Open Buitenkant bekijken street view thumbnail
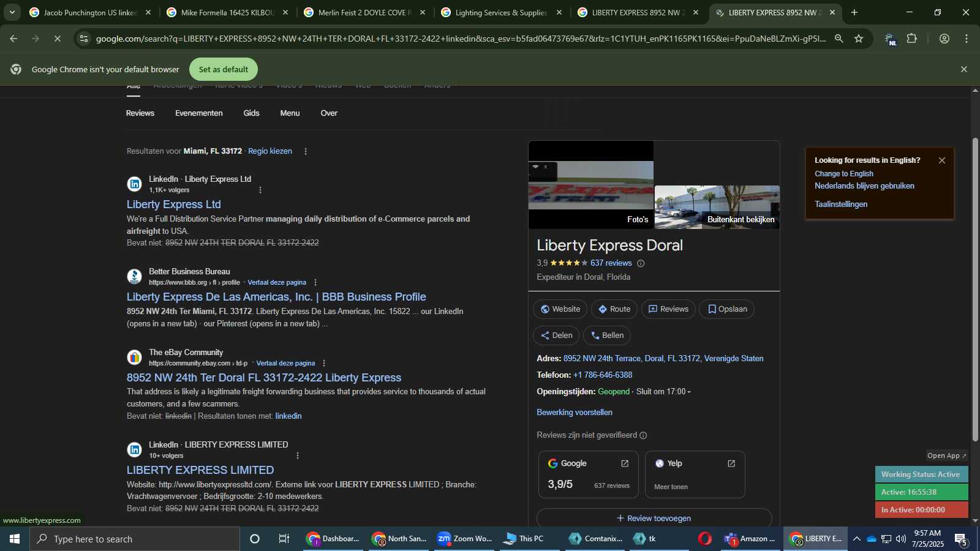The width and height of the screenshot is (980, 551). 717,207
